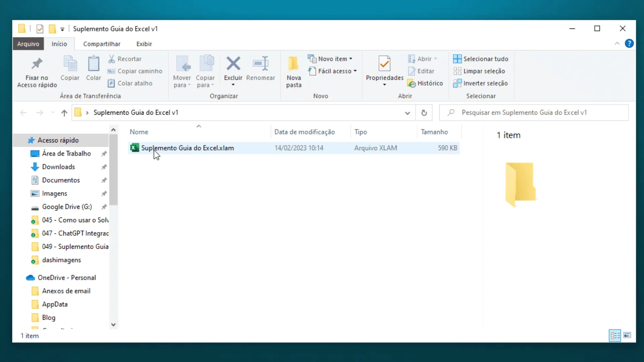Viewport: 644px width, 362px height.
Task: Open Help via the blue question mark
Action: [629, 44]
